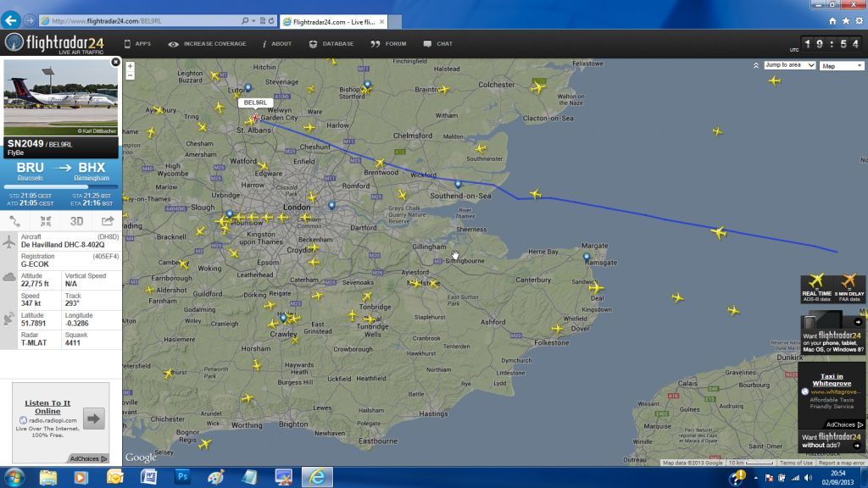Click the ad arrow button beside radio.radiopi.com
Screen dimensions: 868x488
coord(93,419)
